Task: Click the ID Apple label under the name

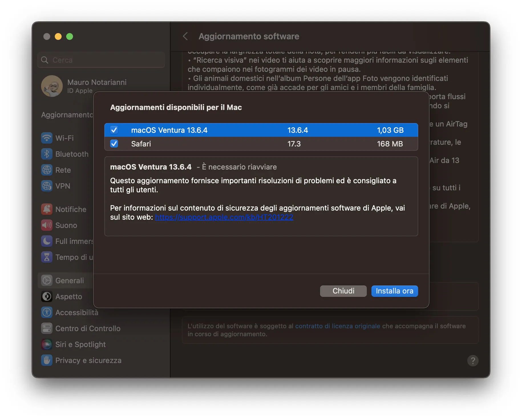Action: tap(80, 91)
